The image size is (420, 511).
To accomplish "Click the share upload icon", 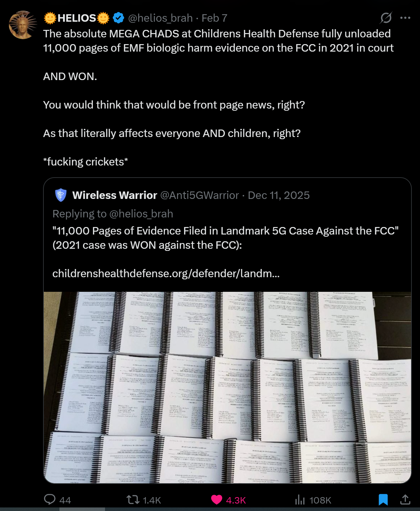I will tap(405, 500).
